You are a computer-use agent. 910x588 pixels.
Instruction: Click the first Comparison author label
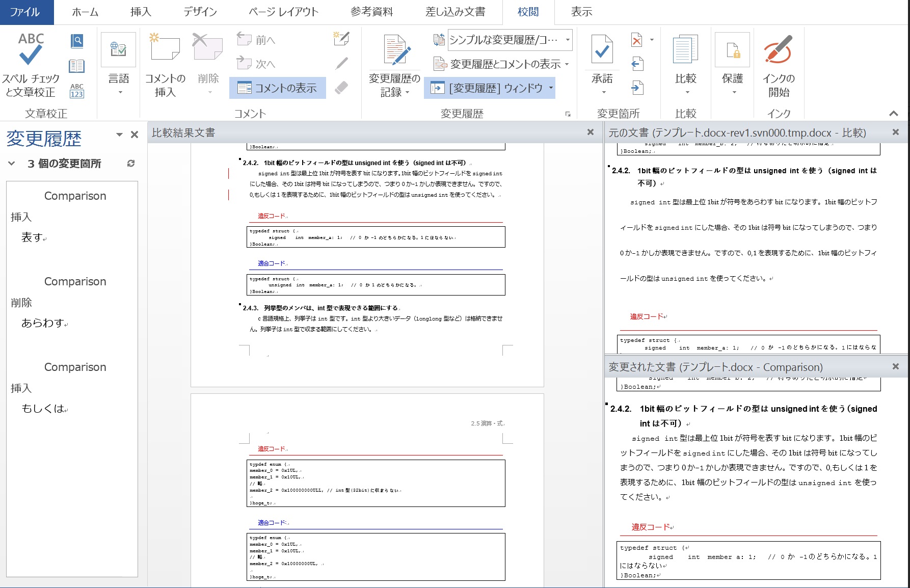(75, 196)
